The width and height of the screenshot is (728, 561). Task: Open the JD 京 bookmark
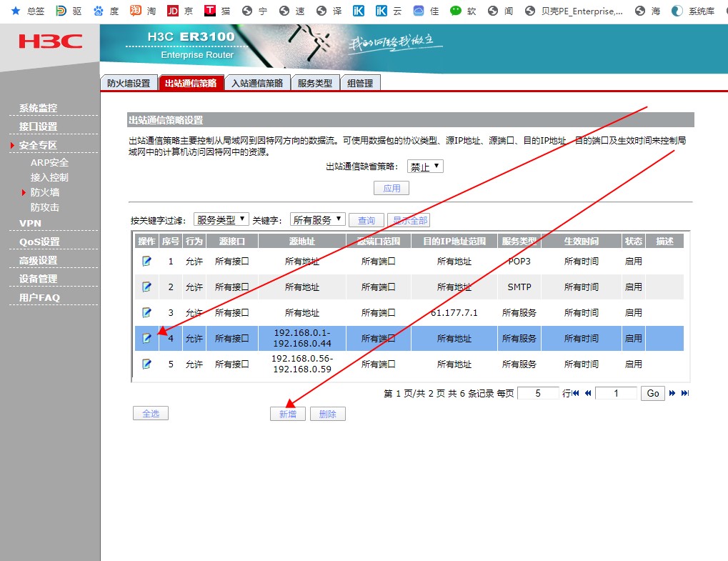180,11
